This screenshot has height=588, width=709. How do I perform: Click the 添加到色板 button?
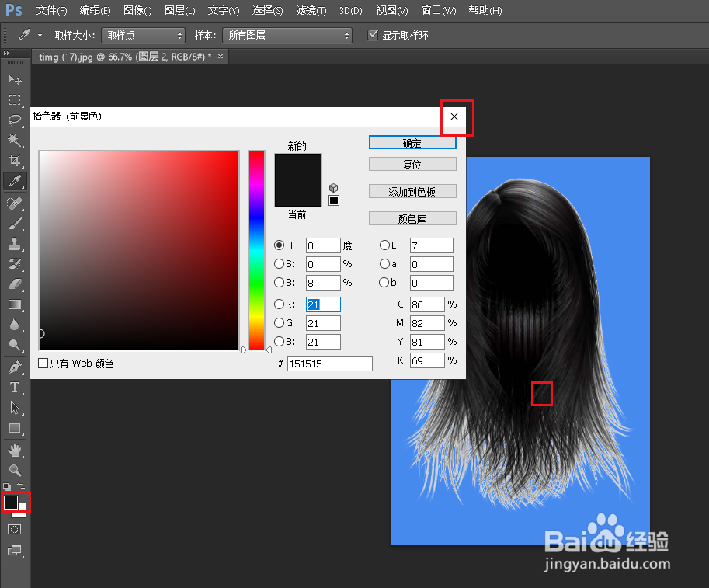coord(412,191)
